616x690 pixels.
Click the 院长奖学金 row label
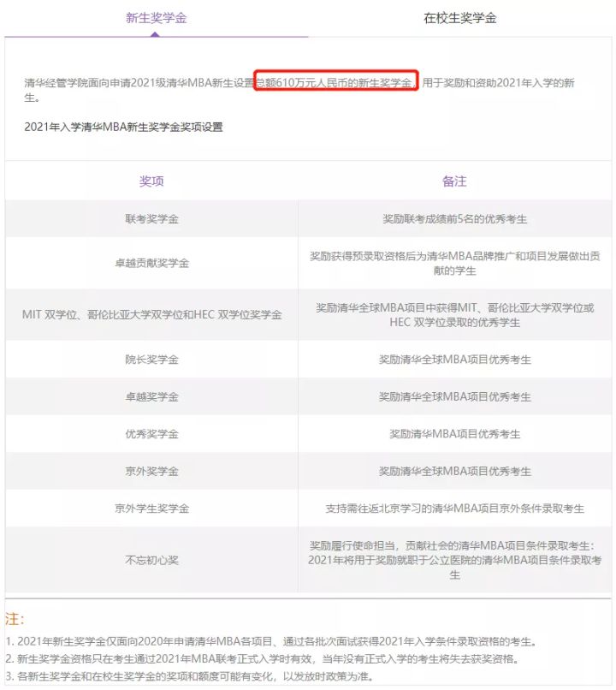(x=151, y=360)
